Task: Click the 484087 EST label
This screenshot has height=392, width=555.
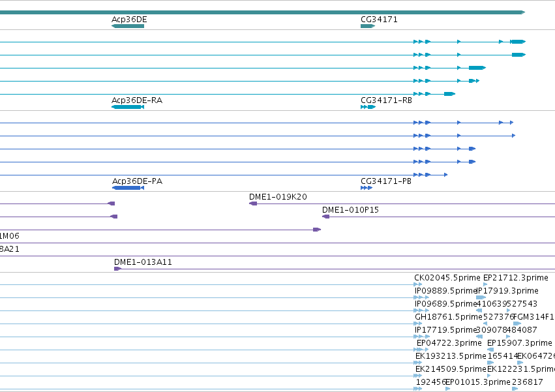Action: pos(522,330)
